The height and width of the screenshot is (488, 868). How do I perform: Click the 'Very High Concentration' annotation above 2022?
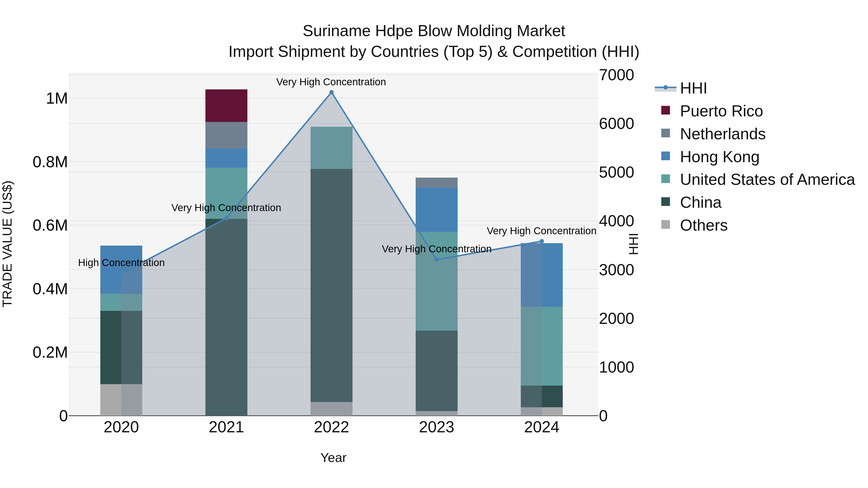pos(331,82)
